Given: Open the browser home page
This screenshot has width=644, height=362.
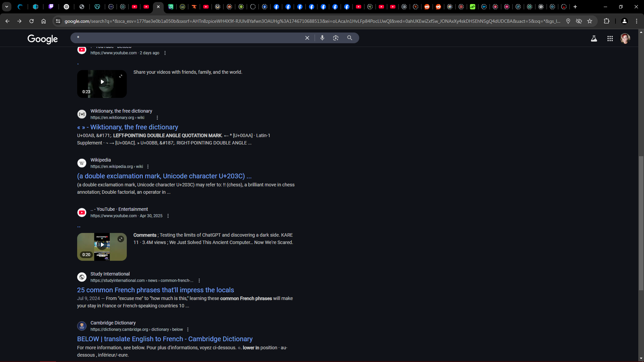Looking at the screenshot, I should click(44, 21).
